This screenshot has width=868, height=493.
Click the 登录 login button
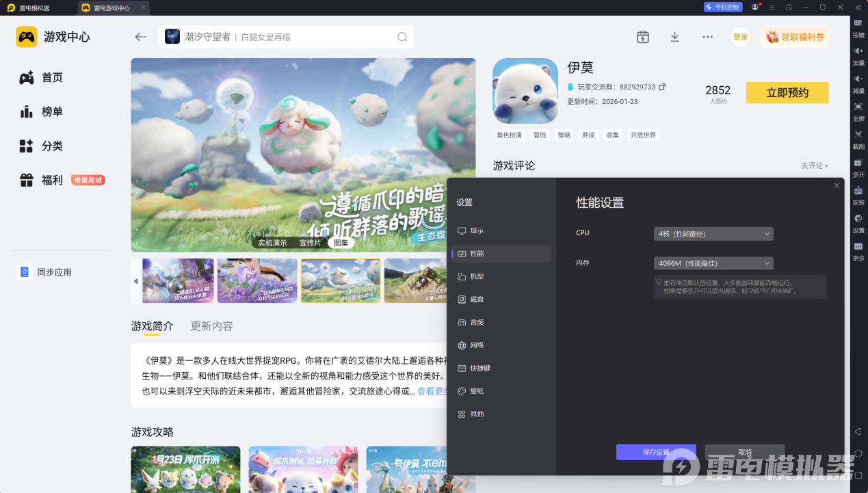coord(741,37)
